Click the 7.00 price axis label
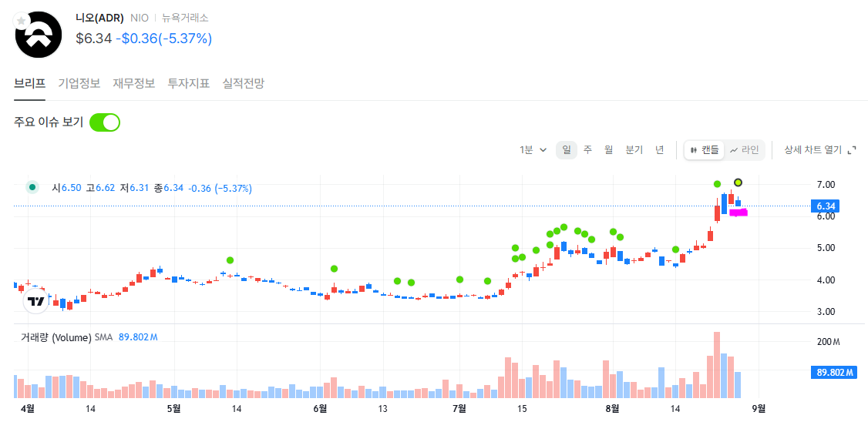The height and width of the screenshot is (432, 868). coord(826,184)
